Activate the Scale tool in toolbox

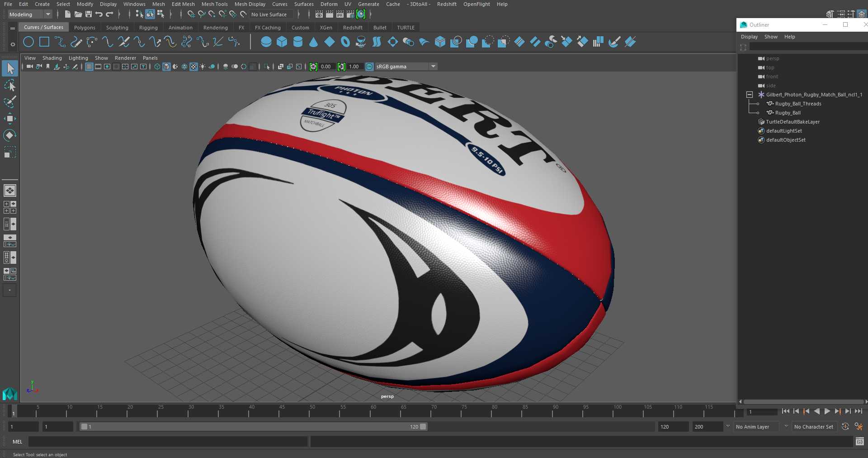(x=10, y=152)
